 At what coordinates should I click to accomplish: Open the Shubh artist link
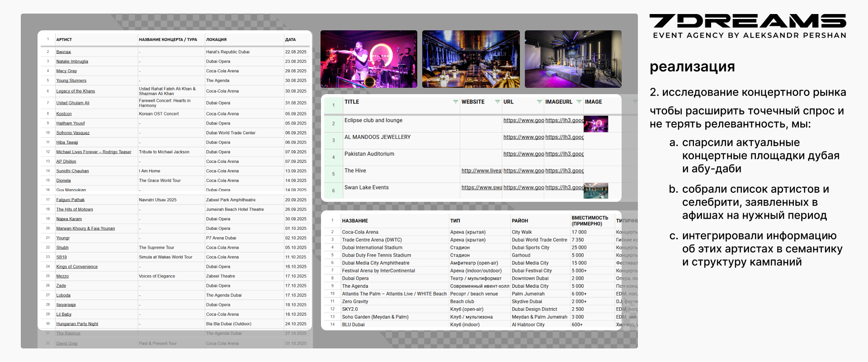pos(62,248)
